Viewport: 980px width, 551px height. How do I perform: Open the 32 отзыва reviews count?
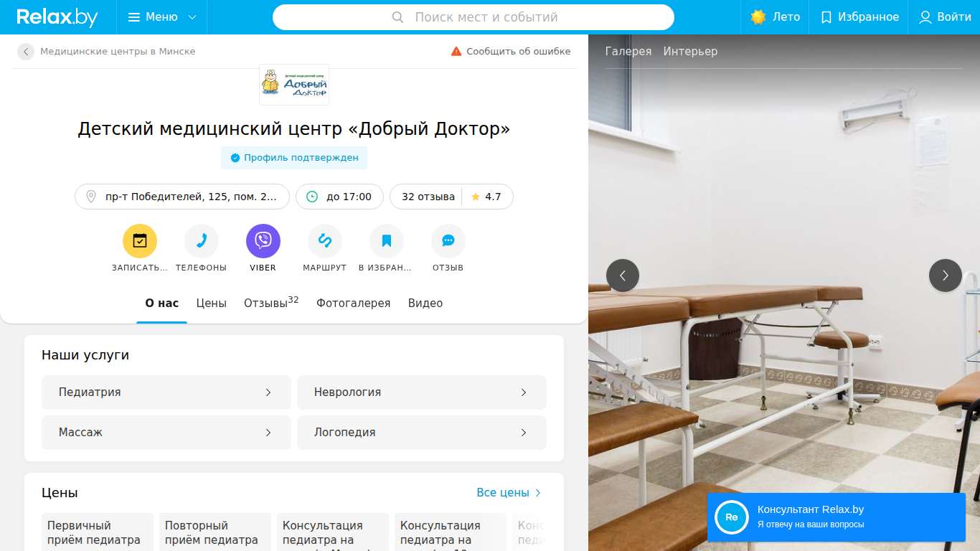[x=428, y=197]
